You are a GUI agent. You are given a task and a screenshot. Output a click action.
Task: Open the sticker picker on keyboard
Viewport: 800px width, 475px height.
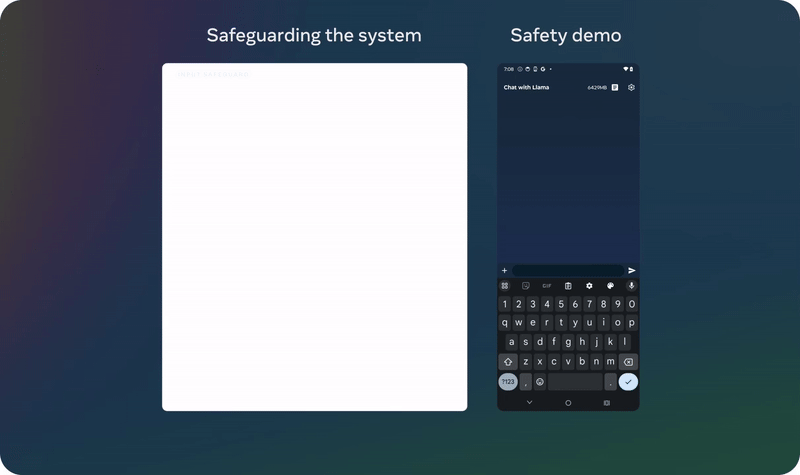tap(526, 286)
